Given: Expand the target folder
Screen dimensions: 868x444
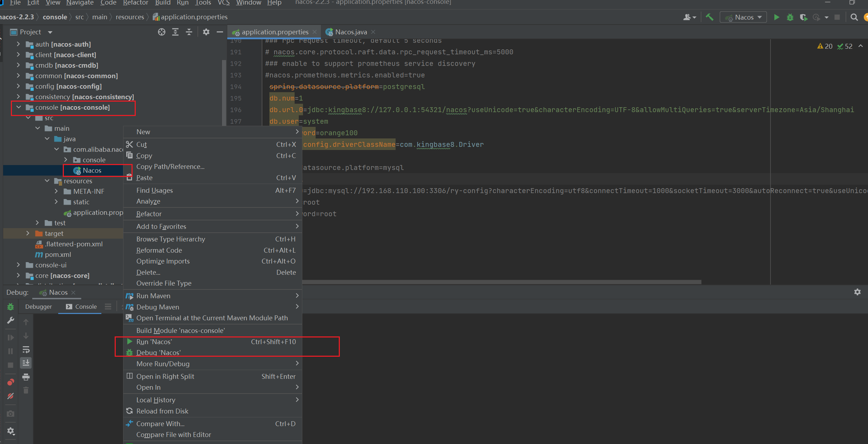Looking at the screenshot, I should pos(28,233).
